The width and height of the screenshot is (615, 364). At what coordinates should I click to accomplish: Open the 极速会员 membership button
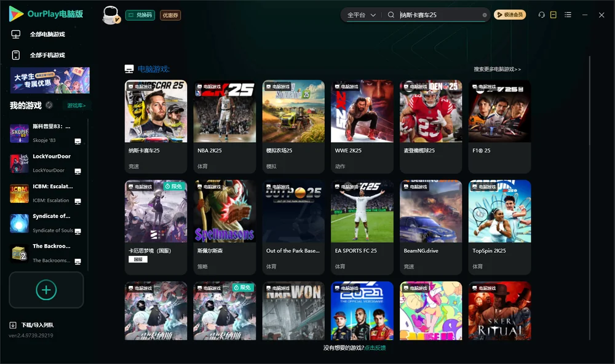[509, 15]
